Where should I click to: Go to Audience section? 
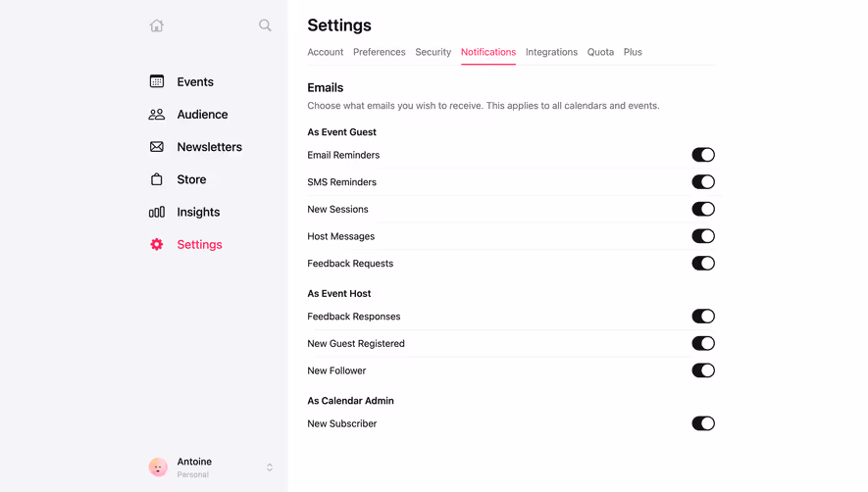202,115
